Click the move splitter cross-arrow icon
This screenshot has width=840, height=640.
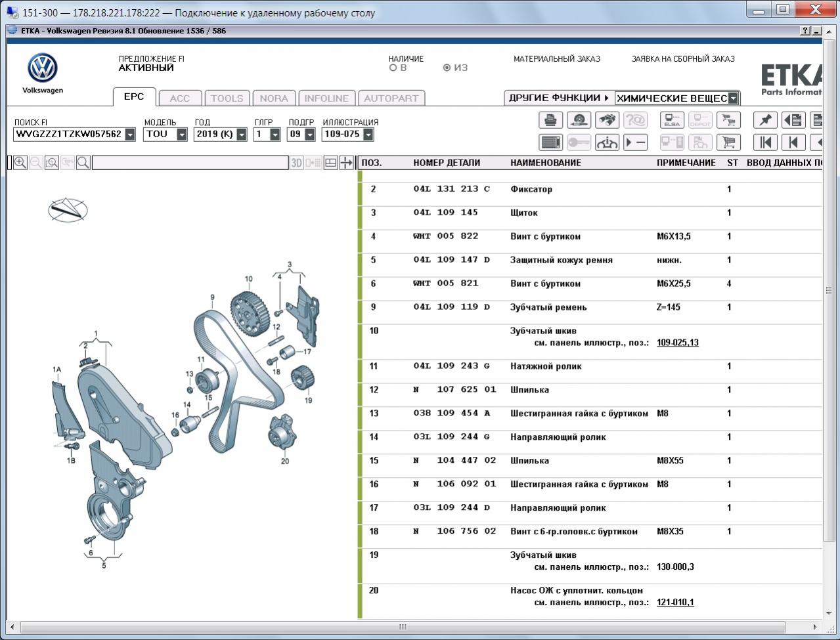pyautogui.click(x=346, y=163)
